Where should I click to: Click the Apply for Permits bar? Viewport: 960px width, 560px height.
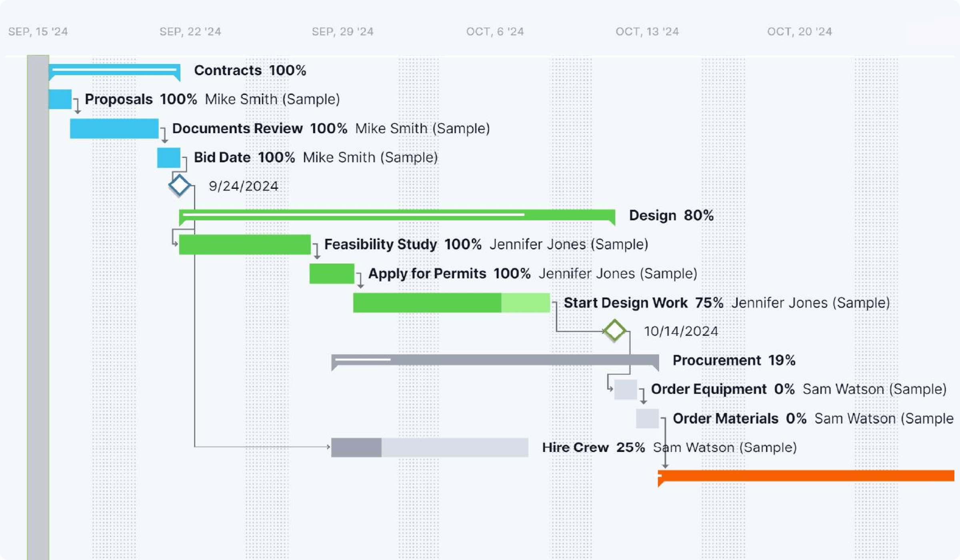[x=332, y=274]
